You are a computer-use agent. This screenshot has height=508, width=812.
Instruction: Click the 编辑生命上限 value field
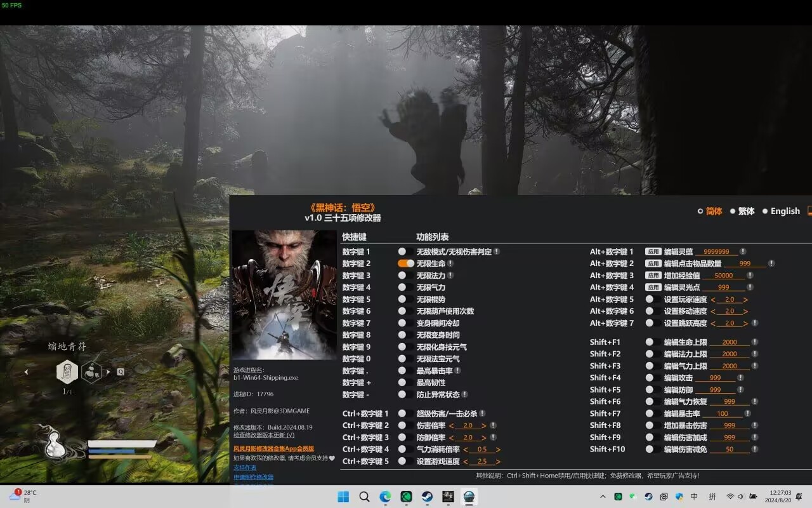[x=730, y=342]
